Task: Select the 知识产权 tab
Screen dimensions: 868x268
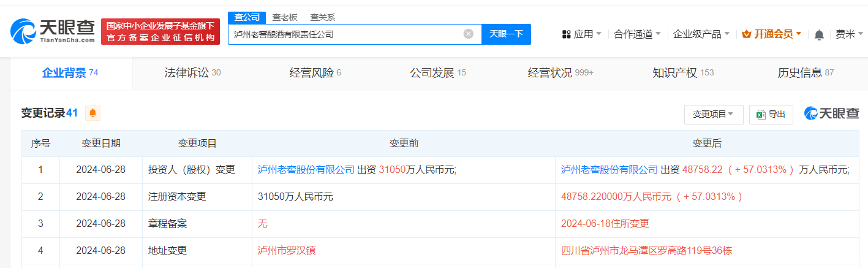Action: coord(683,73)
